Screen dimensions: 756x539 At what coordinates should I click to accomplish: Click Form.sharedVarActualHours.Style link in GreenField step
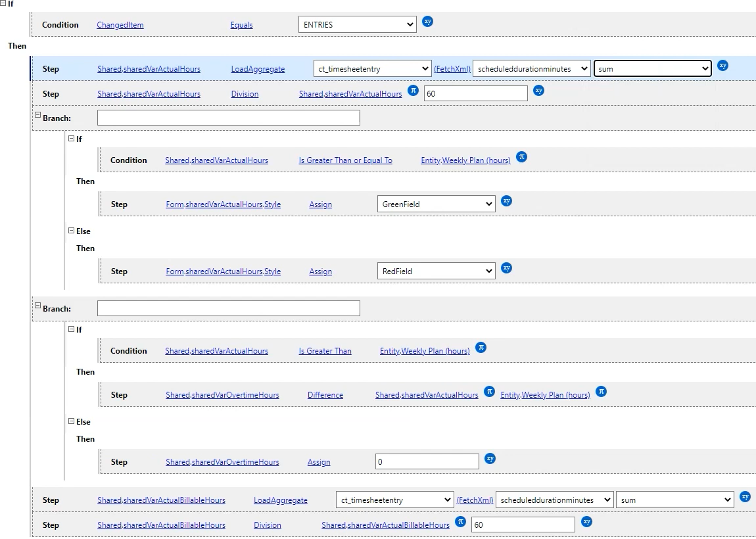click(224, 204)
